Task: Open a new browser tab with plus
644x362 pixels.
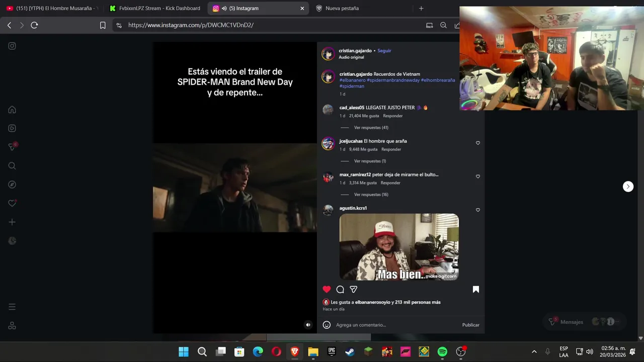Action: [x=421, y=8]
